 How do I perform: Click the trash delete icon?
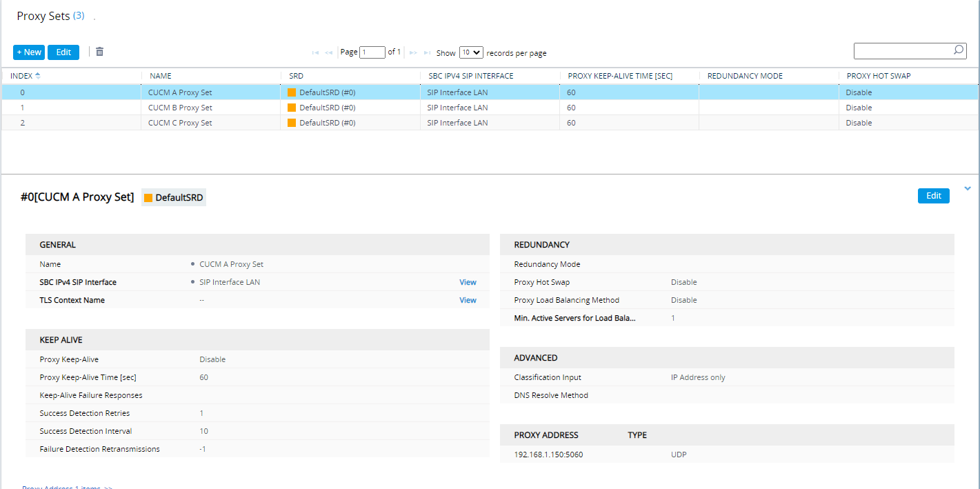tap(99, 52)
